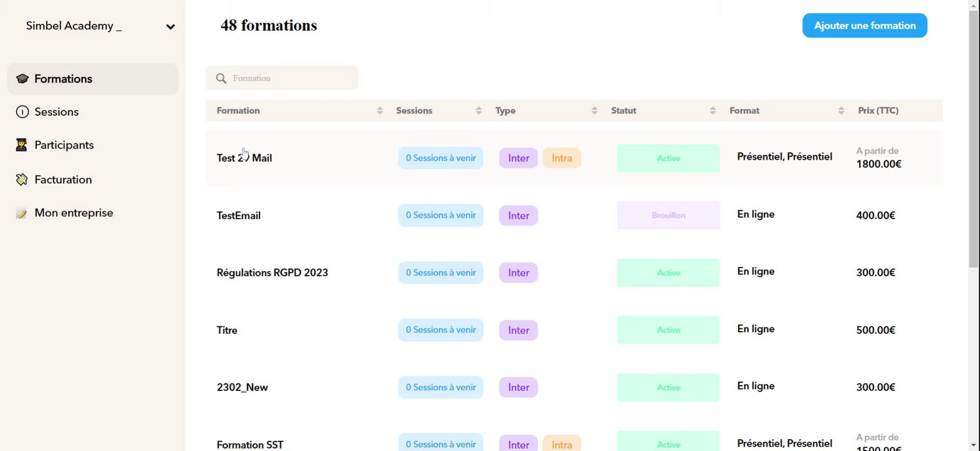
Task: Sort table by Statut column arrows
Action: pos(712,111)
